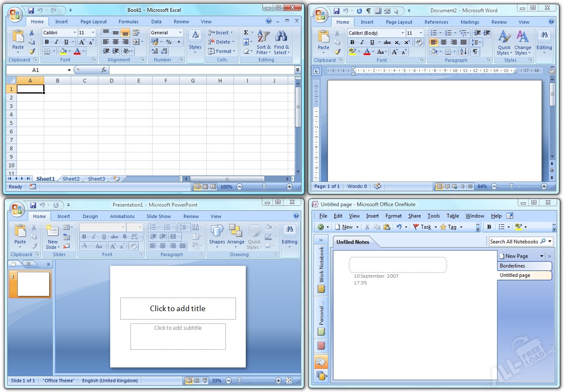This screenshot has height=392, width=564.
Task: Open Word's font size 11 dropdown
Action: 421,33
